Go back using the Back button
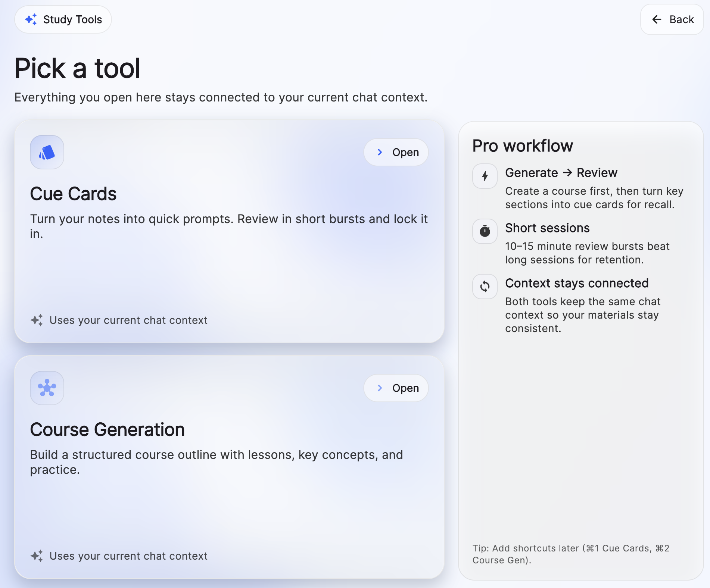The height and width of the screenshot is (588, 710). point(671,19)
